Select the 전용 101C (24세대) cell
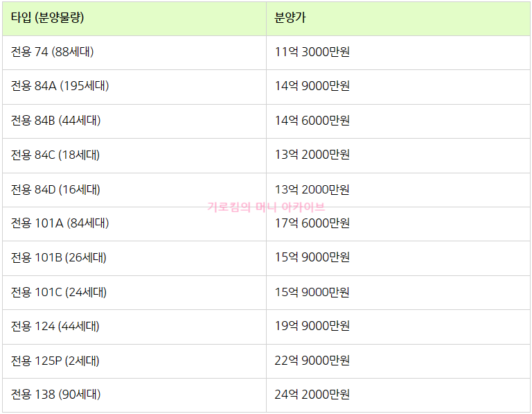 [134, 293]
